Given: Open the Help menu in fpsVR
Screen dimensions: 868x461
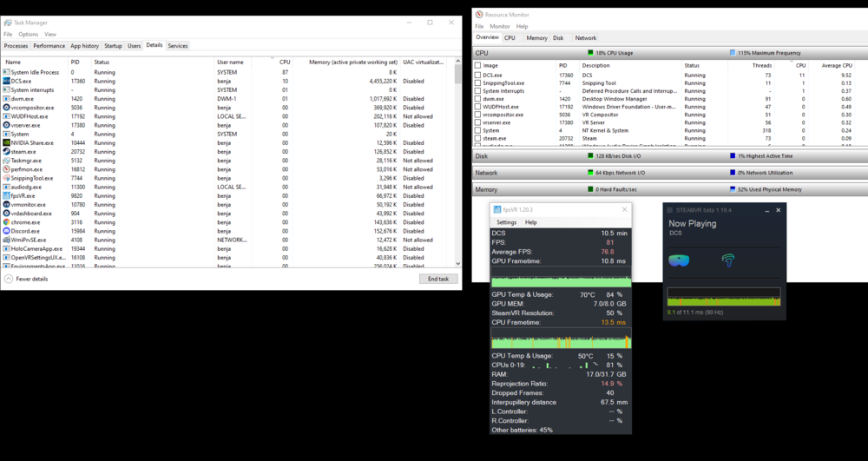Looking at the screenshot, I should tap(531, 222).
